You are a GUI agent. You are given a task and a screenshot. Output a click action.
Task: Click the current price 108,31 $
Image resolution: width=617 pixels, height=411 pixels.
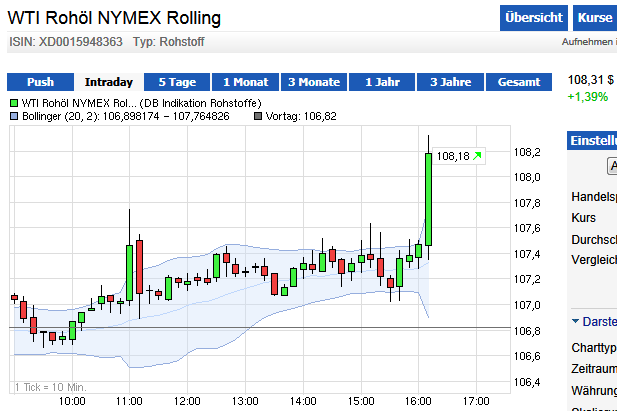pyautogui.click(x=591, y=80)
